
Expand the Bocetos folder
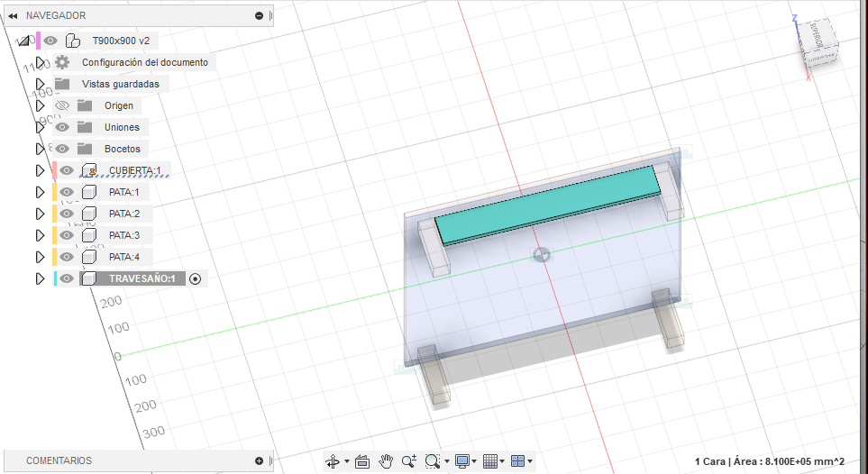pos(40,149)
